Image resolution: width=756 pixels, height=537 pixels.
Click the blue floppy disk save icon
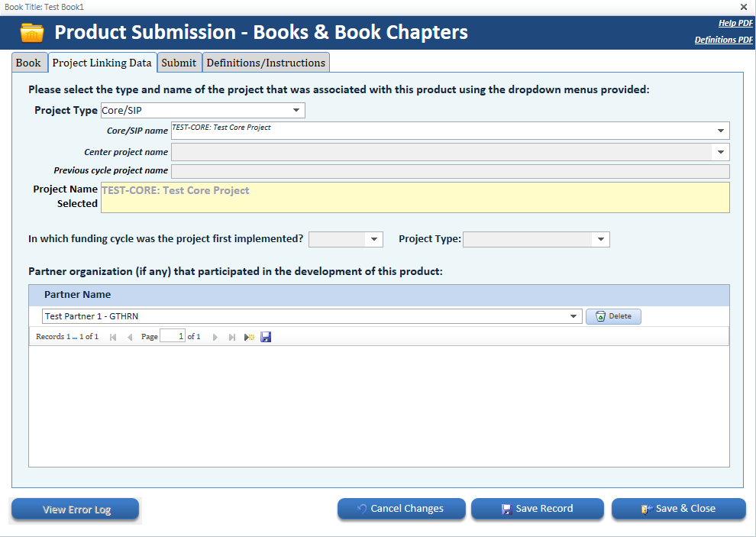coord(266,337)
